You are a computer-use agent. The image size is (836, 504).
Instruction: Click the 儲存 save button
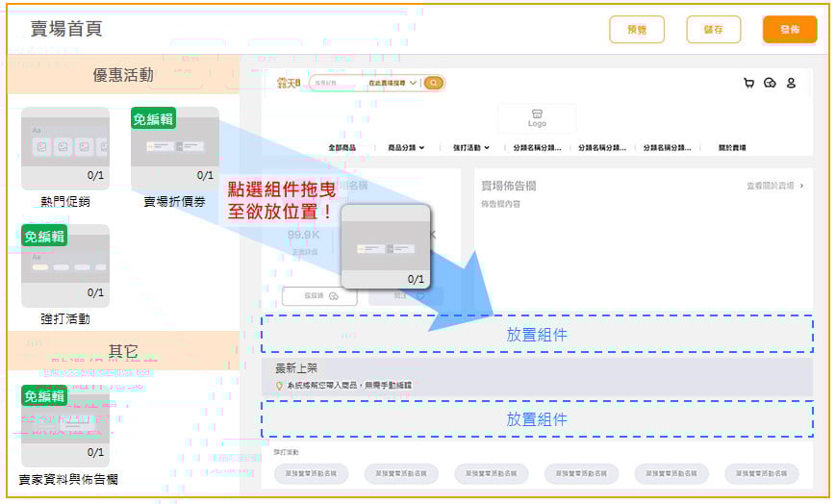714,30
